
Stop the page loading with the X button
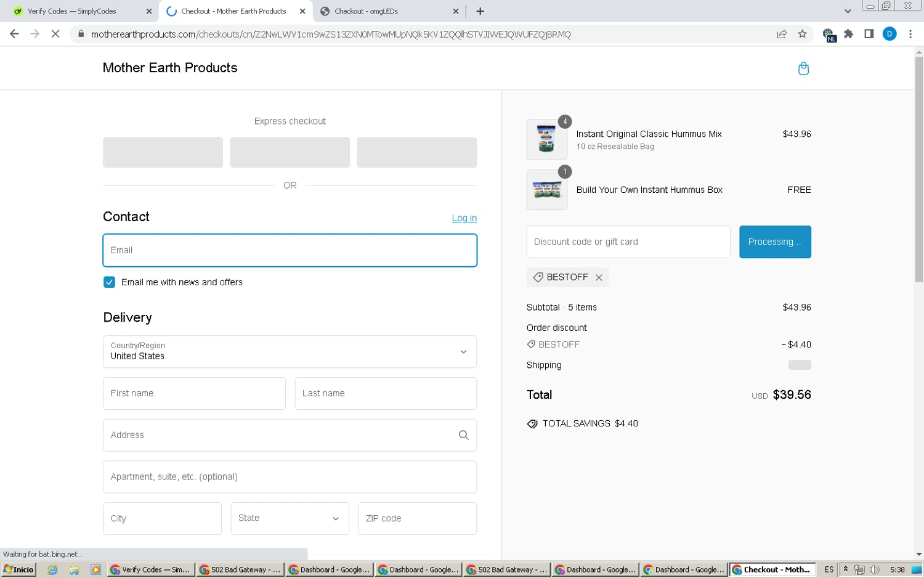(x=55, y=34)
